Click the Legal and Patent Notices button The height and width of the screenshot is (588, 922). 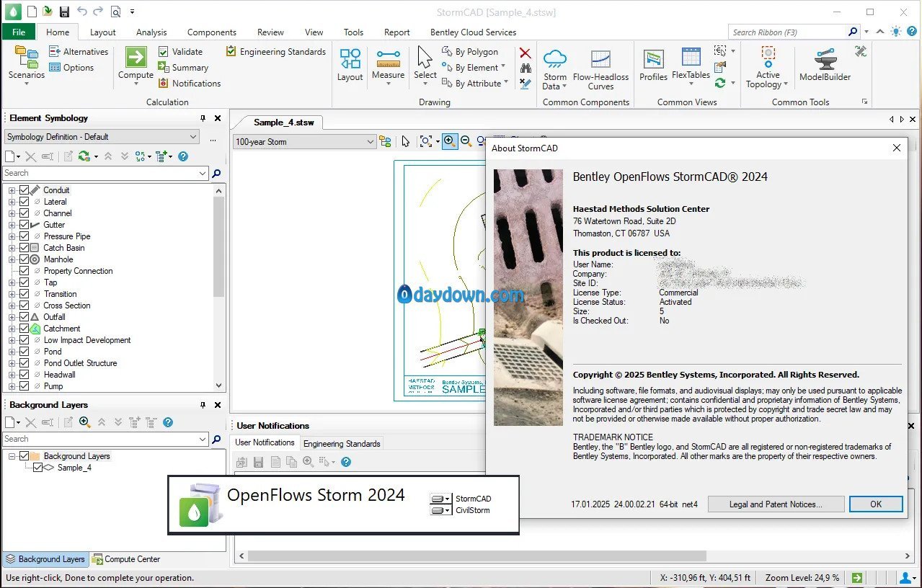coord(776,504)
